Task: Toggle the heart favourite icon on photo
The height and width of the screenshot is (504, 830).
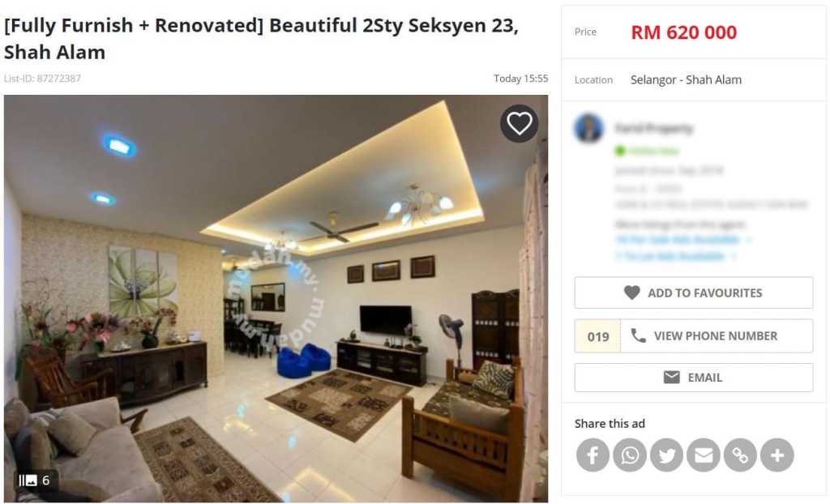Action: pos(519,124)
